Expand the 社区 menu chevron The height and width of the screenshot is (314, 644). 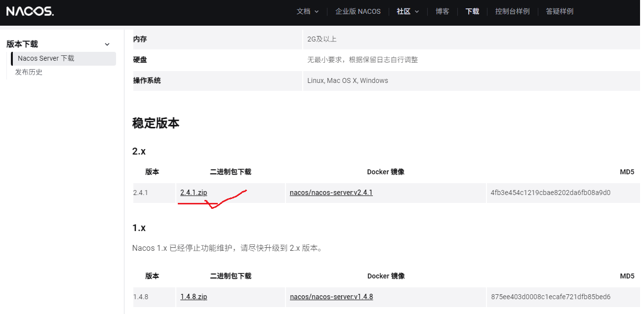pyautogui.click(x=417, y=11)
